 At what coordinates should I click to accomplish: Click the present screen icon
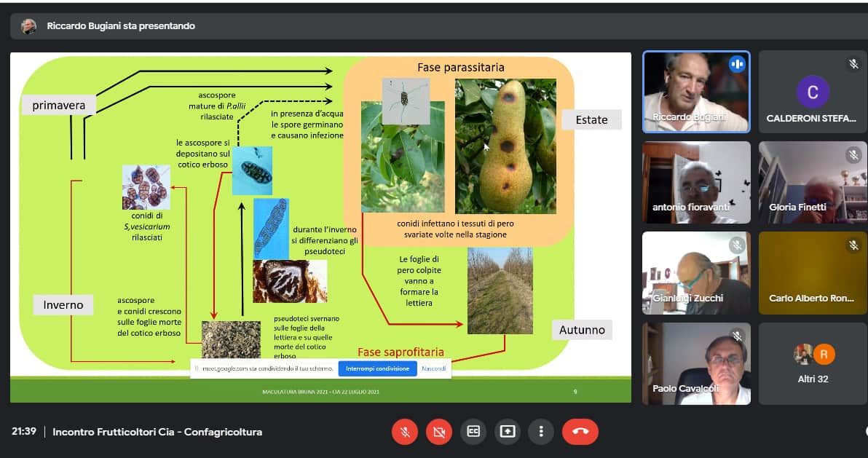pyautogui.click(x=508, y=432)
